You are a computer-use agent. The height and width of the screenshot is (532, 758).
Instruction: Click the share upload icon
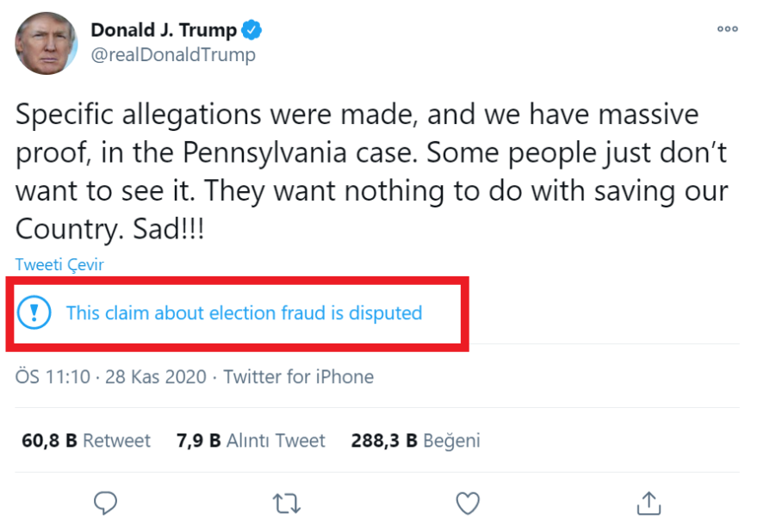(x=649, y=502)
